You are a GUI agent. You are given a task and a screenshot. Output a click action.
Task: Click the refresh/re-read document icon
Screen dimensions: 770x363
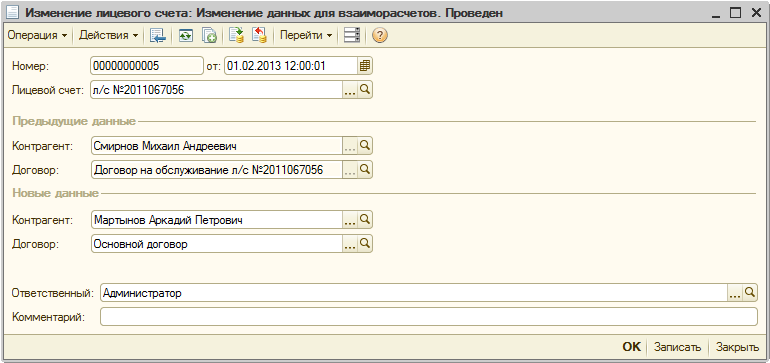tap(186, 36)
